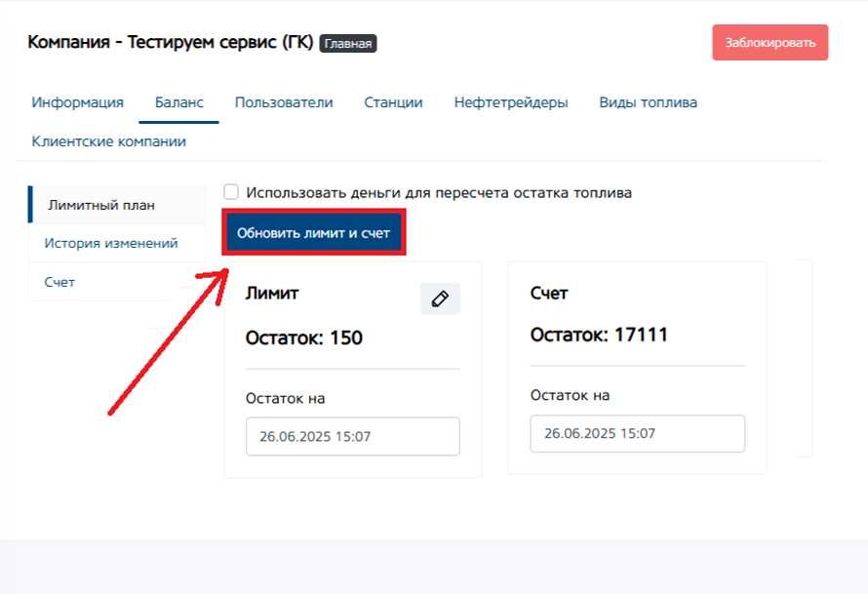Select the Баланс tab
The height and width of the screenshot is (594, 868).
pyautogui.click(x=178, y=102)
